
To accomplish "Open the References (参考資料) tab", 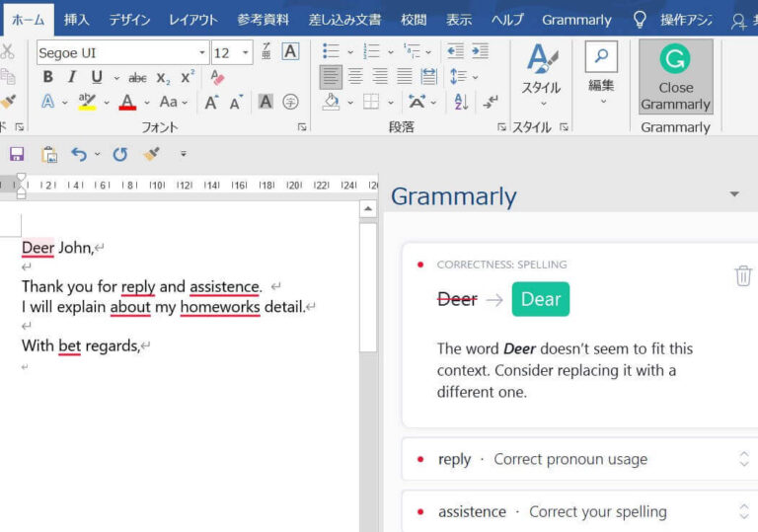I will pyautogui.click(x=263, y=20).
